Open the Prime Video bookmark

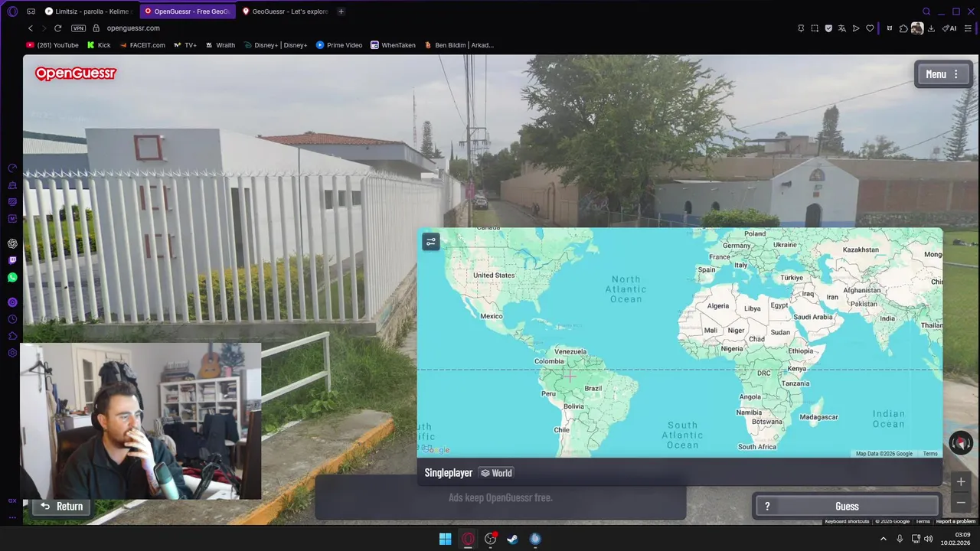pos(339,45)
